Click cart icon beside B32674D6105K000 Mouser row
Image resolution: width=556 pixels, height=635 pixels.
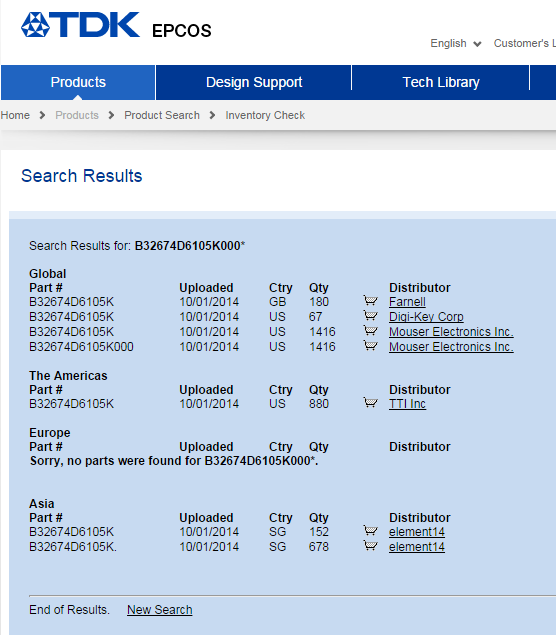tap(371, 346)
